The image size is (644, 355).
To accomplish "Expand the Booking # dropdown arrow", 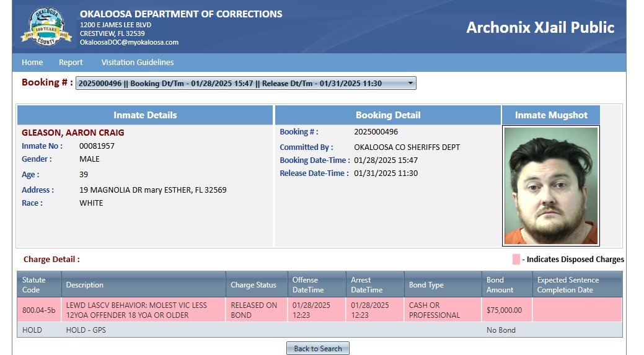I will click(410, 83).
